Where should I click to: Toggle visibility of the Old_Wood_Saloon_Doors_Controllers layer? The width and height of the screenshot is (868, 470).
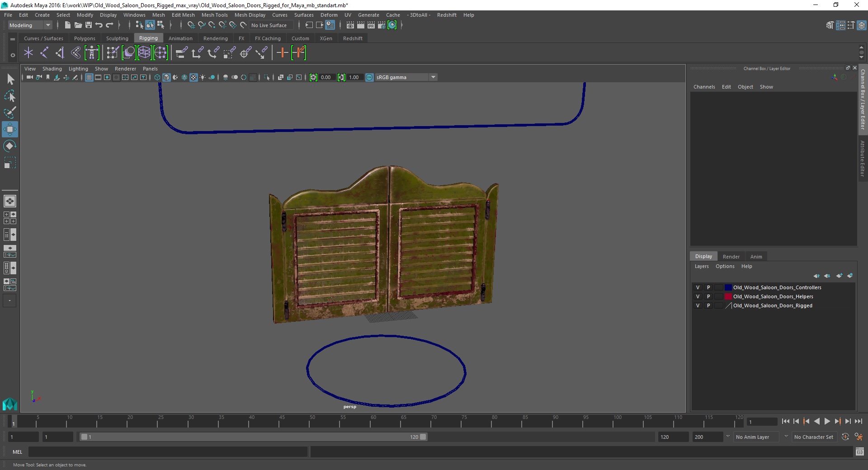[698, 287]
